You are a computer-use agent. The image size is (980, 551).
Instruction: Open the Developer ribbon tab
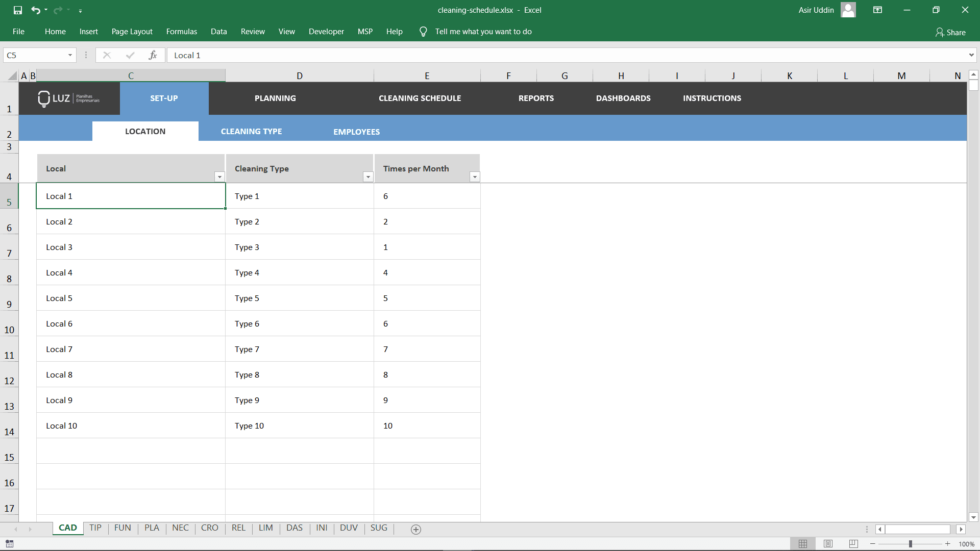(326, 31)
